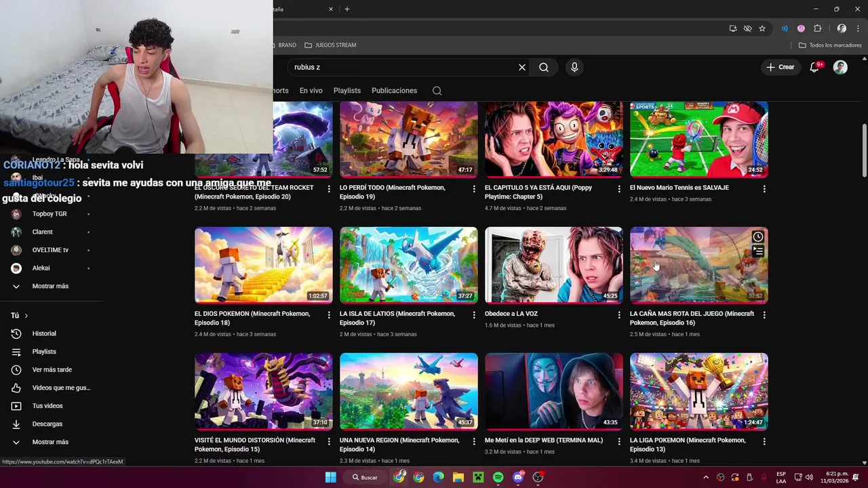The height and width of the screenshot is (488, 868).
Task: Open options for EL CAPITULO 5 YA ESTÁ AQUI video
Action: click(618, 188)
